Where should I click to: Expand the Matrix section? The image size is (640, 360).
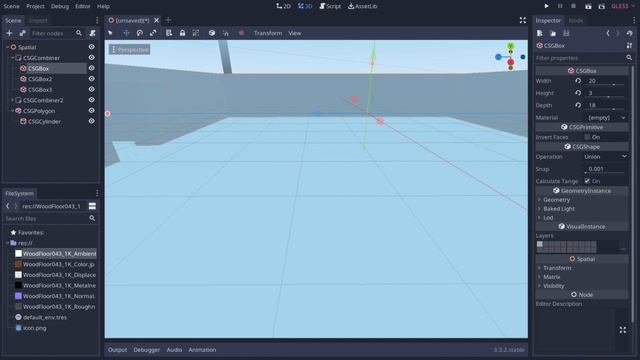(551, 277)
